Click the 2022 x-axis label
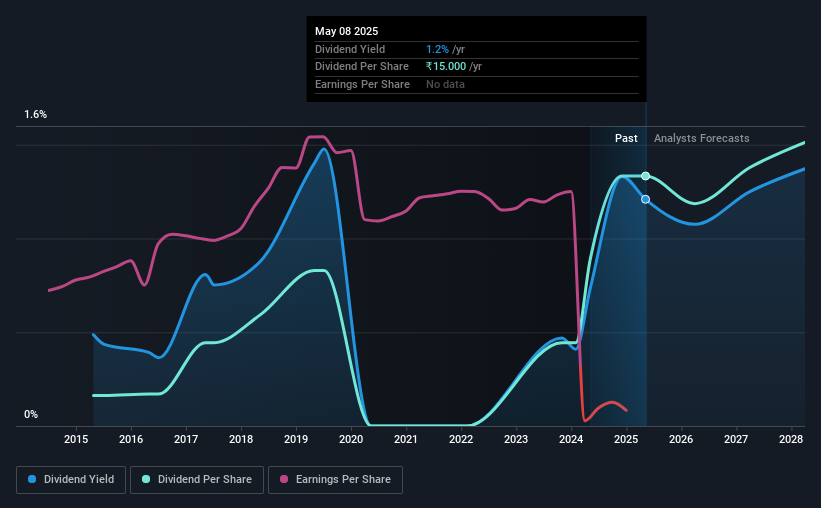The width and height of the screenshot is (821, 508). pyautogui.click(x=461, y=439)
